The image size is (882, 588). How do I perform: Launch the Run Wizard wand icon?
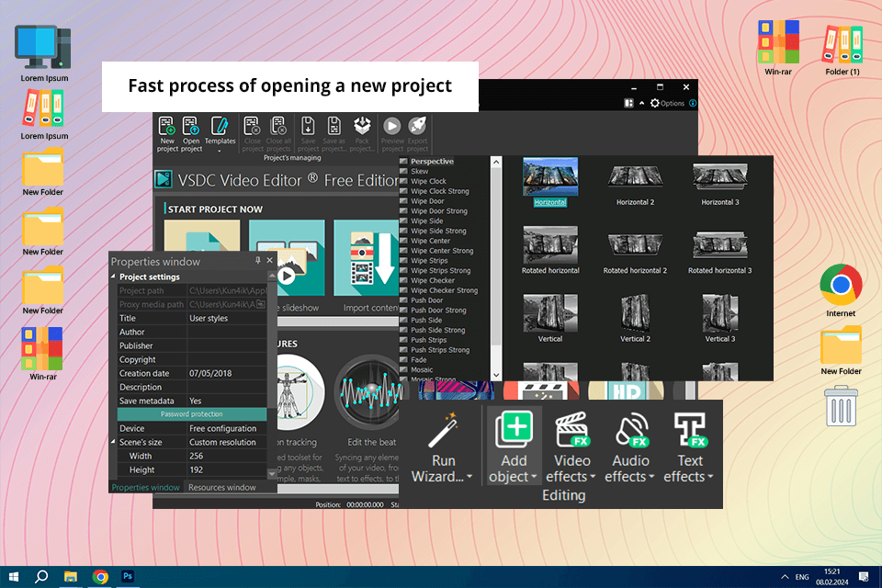tap(443, 431)
